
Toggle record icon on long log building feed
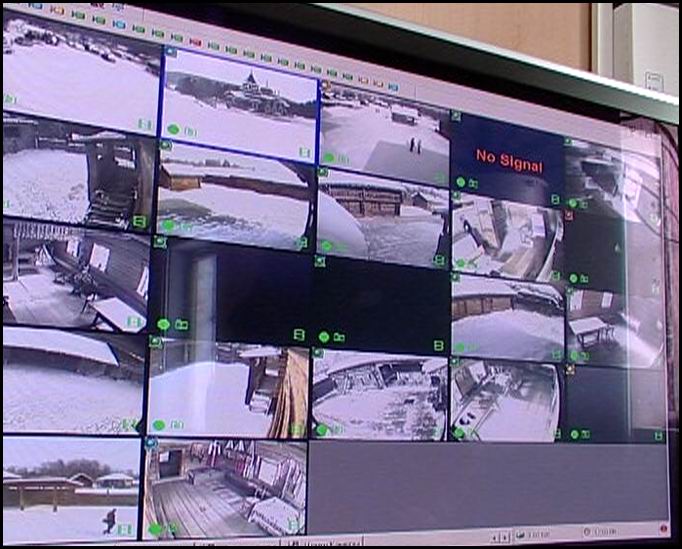439,261
